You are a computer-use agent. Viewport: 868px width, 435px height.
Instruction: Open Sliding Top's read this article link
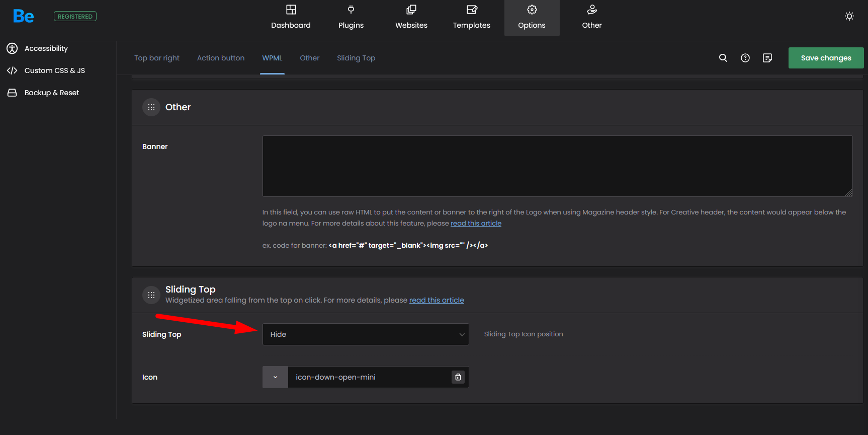[x=437, y=300]
